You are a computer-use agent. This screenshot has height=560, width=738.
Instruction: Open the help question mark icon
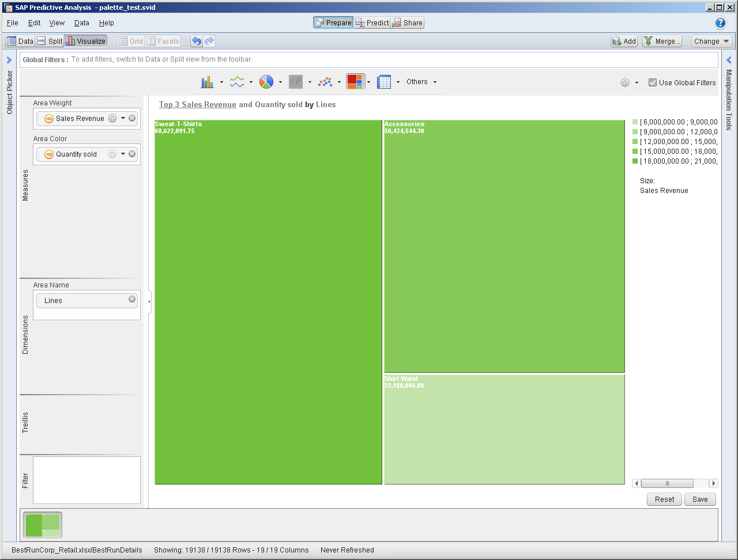(x=720, y=23)
